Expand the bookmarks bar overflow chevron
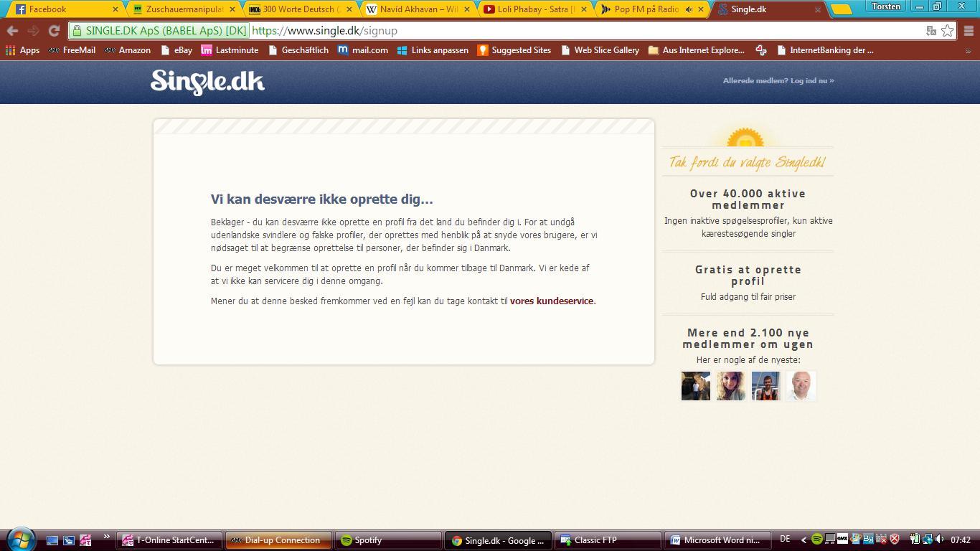Screen dimensions: 980x551 (x=968, y=51)
